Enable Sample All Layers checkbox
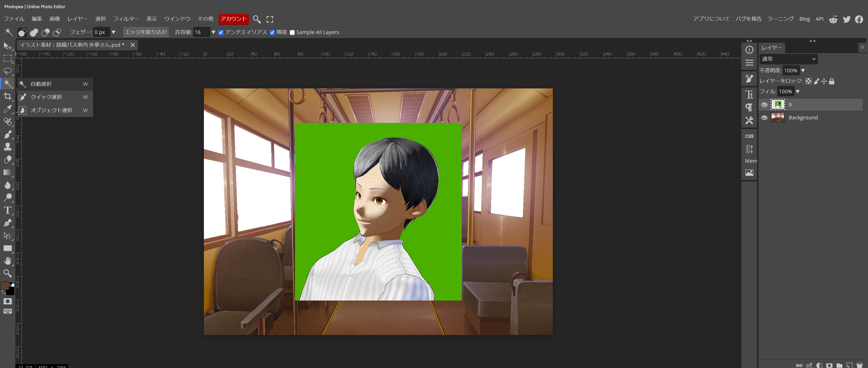868x368 pixels. coord(292,32)
